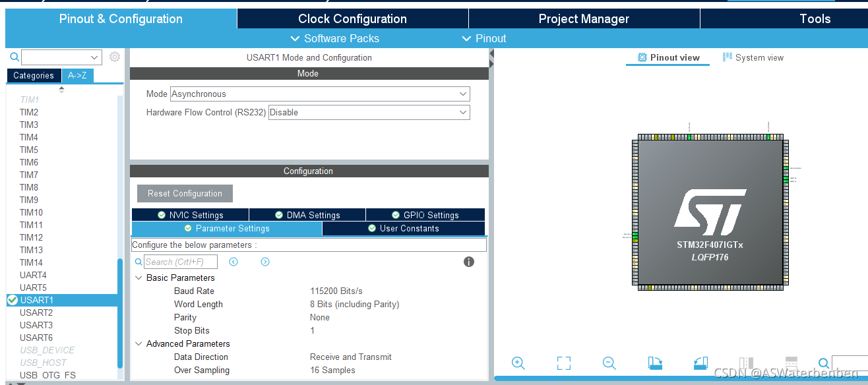Open the Mode dropdown set to Asynchronous

coord(320,94)
